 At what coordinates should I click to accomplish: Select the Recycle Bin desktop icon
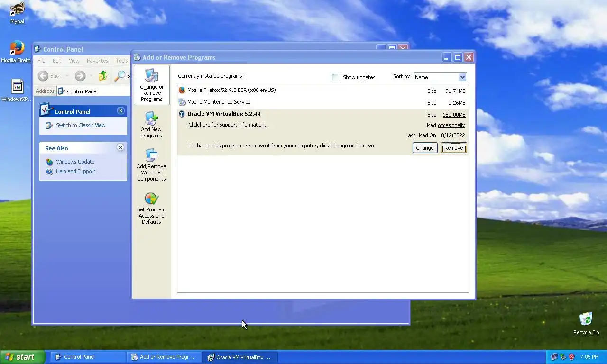point(586,319)
